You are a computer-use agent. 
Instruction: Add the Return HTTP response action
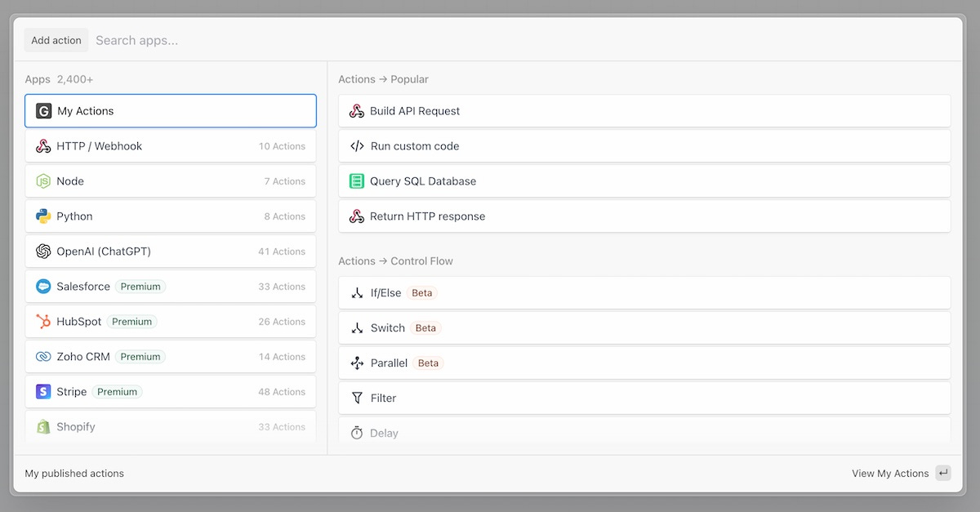pos(644,216)
